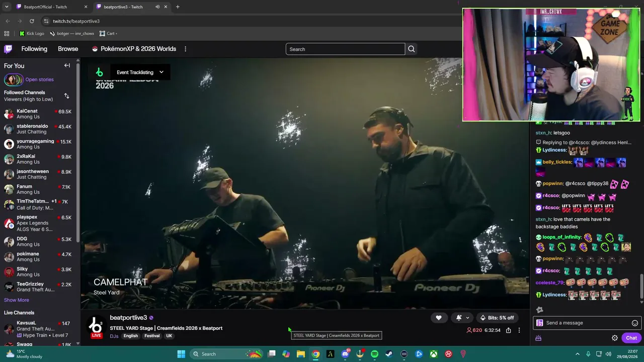Select the Festival stream tag
The height and width of the screenshot is (362, 644).
pyautogui.click(x=152, y=336)
